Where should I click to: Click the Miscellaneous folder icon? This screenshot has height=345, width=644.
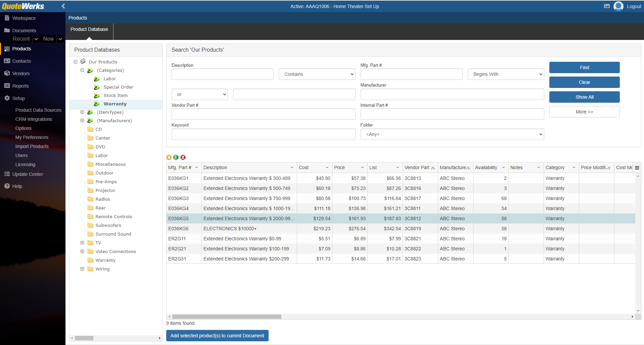pyautogui.click(x=90, y=164)
